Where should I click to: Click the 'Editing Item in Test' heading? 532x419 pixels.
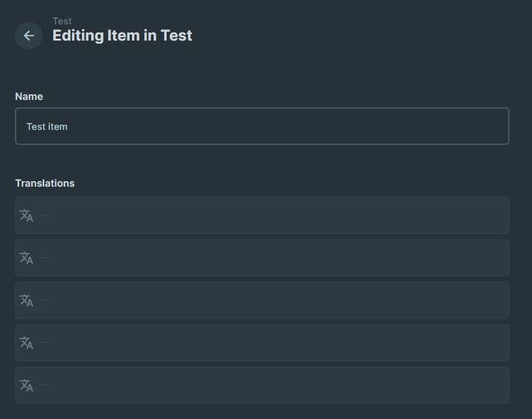pyautogui.click(x=122, y=36)
